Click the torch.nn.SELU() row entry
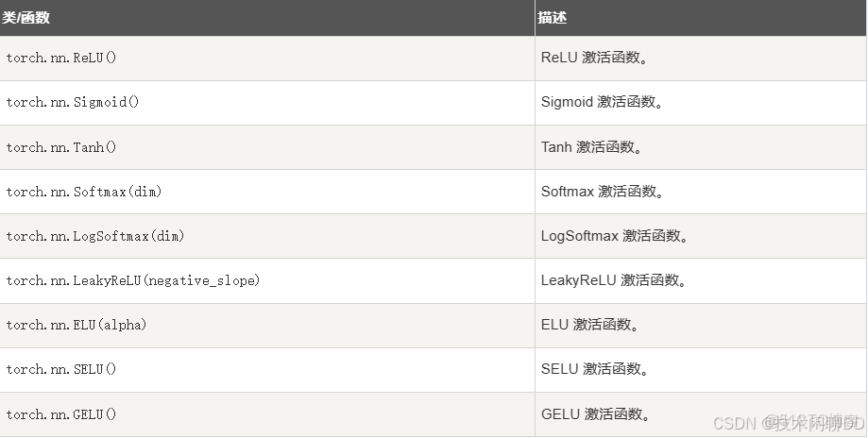The height and width of the screenshot is (438, 868). [61, 369]
